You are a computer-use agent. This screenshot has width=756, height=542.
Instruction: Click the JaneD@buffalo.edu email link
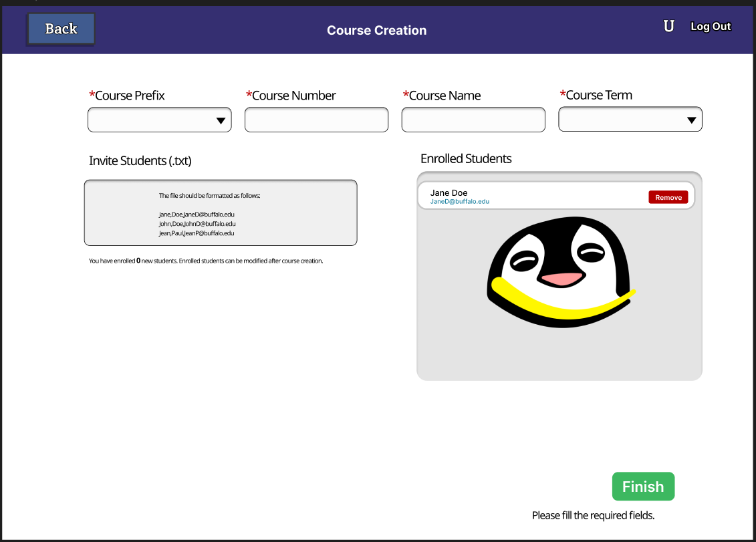pyautogui.click(x=459, y=202)
